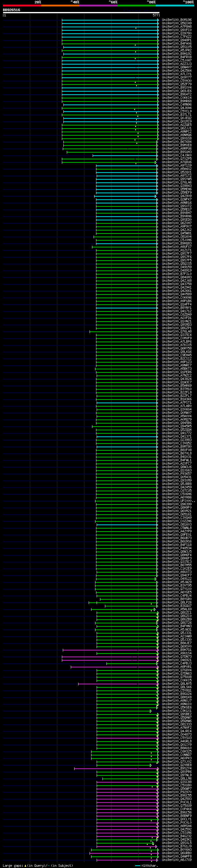197x868 pixels.
Task: Select hit UniRef100_Q948P1
Action: pos(177,40)
